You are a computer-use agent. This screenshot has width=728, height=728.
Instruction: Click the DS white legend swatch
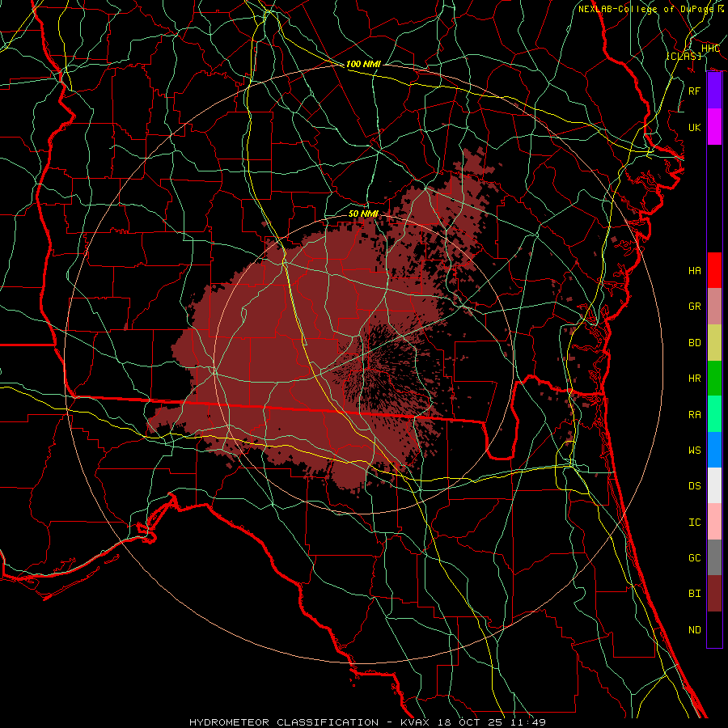coord(714,485)
